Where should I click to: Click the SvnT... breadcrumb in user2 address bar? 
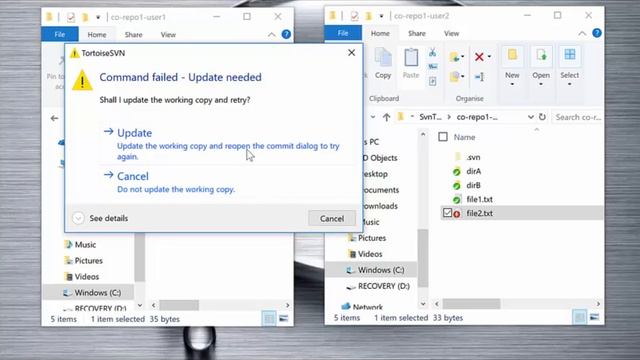click(x=430, y=117)
